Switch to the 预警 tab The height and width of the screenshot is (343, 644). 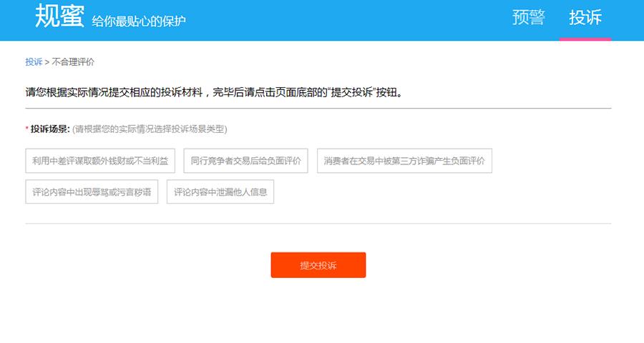529,18
